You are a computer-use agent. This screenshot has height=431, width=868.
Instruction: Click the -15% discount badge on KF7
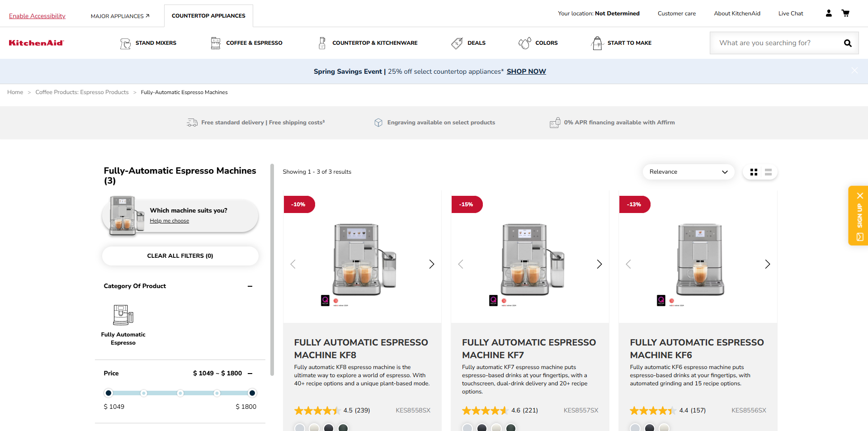(467, 204)
